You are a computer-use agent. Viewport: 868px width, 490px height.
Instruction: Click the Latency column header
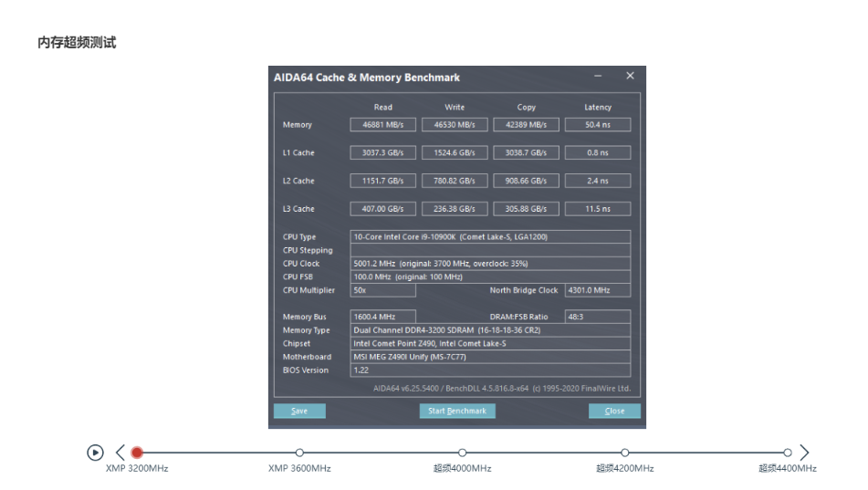coord(598,108)
